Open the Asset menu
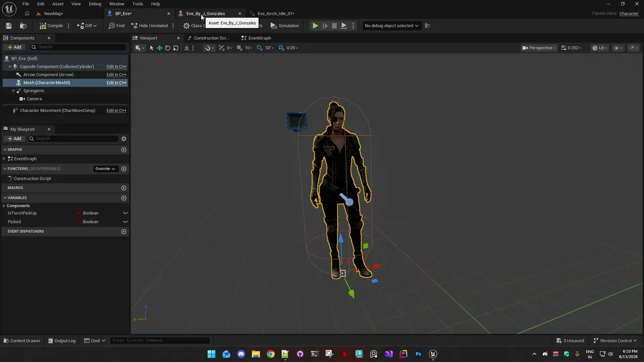This screenshot has height=362, width=644. [x=58, y=4]
